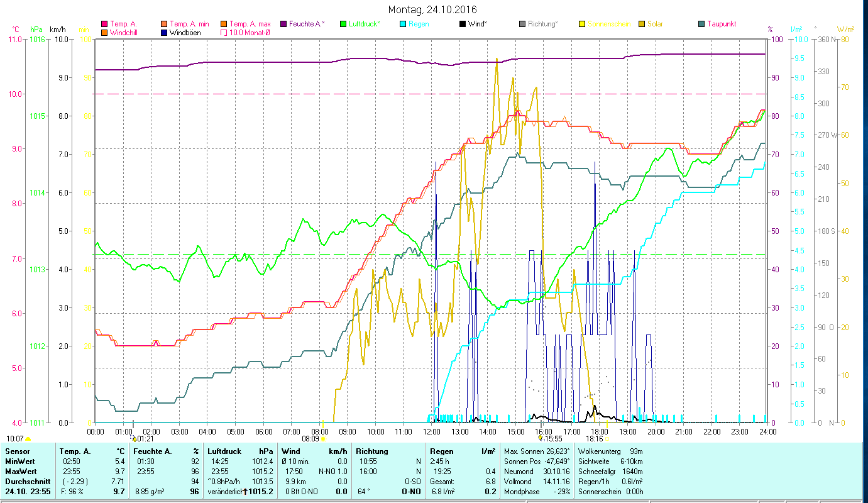Screen dimensions: 868x503
Task: Click the 'hPa' axis unit label at top left
Action: [x=36, y=30]
